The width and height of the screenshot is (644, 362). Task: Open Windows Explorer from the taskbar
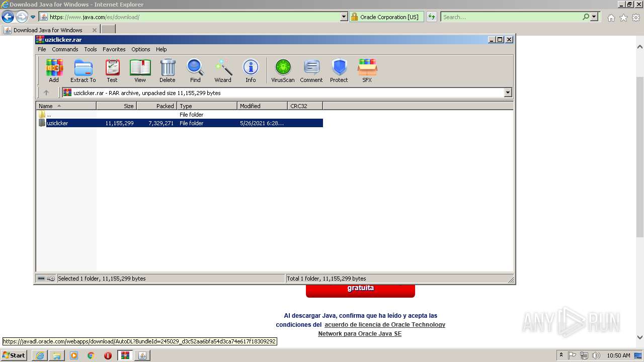click(57, 355)
